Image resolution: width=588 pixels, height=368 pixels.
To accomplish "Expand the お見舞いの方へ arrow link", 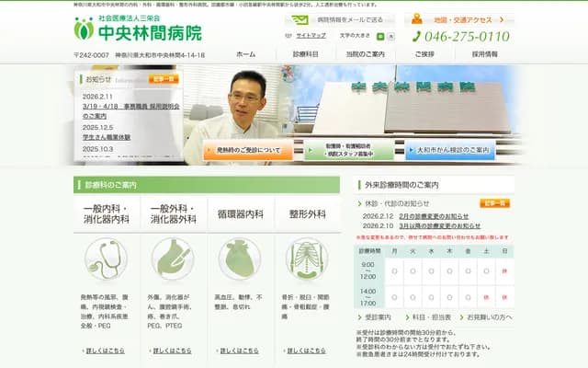I will [489, 317].
